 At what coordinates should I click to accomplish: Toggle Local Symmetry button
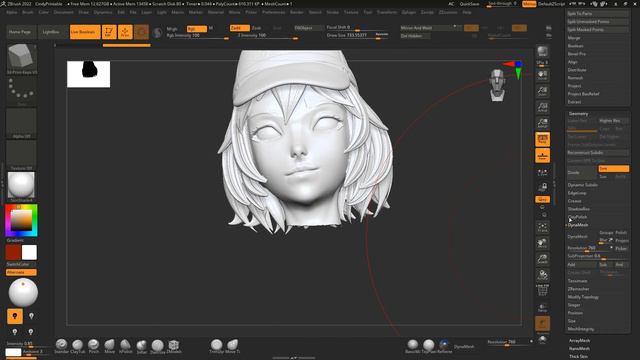[x=542, y=172]
